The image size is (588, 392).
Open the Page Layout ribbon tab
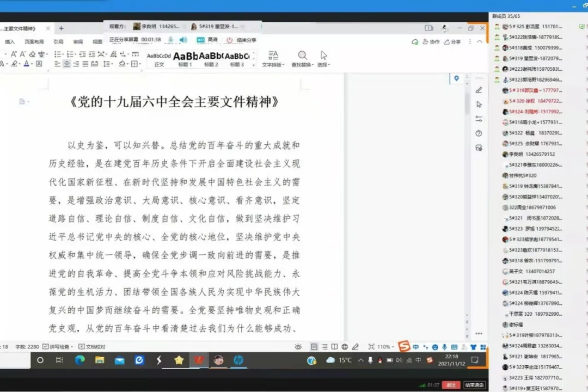pyautogui.click(x=34, y=41)
